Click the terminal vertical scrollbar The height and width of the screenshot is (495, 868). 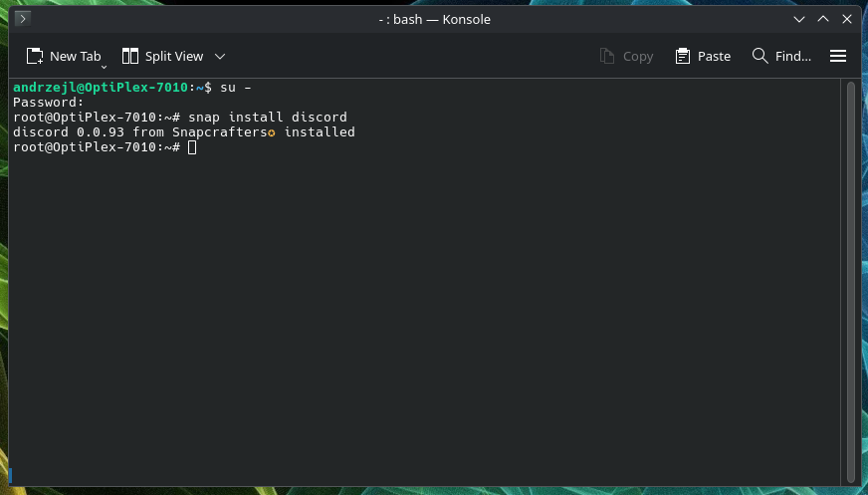click(851, 283)
